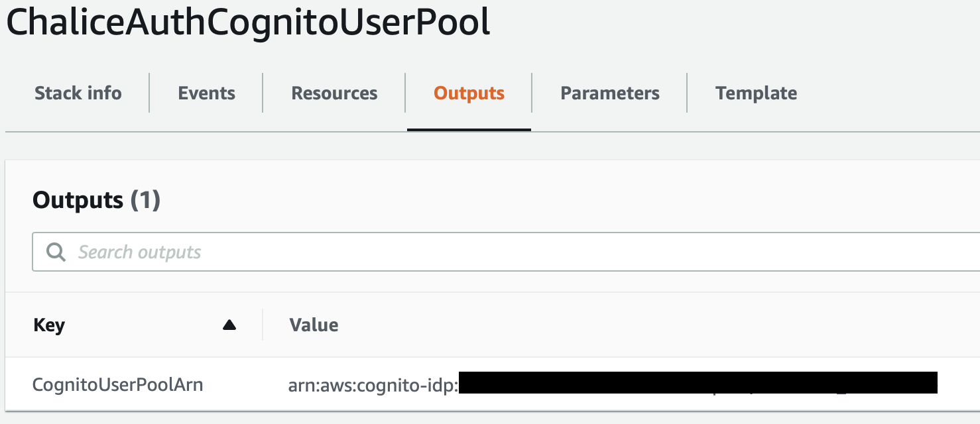Viewport: 980px width, 424px height.
Task: Click divider between Outputs and Parameters tabs
Action: click(x=532, y=93)
